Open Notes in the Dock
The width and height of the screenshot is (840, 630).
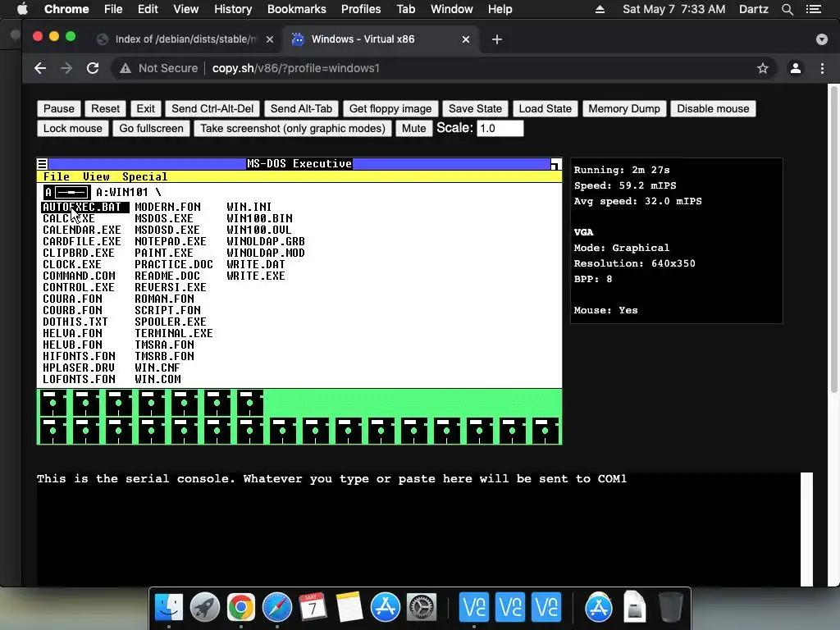pyautogui.click(x=349, y=607)
